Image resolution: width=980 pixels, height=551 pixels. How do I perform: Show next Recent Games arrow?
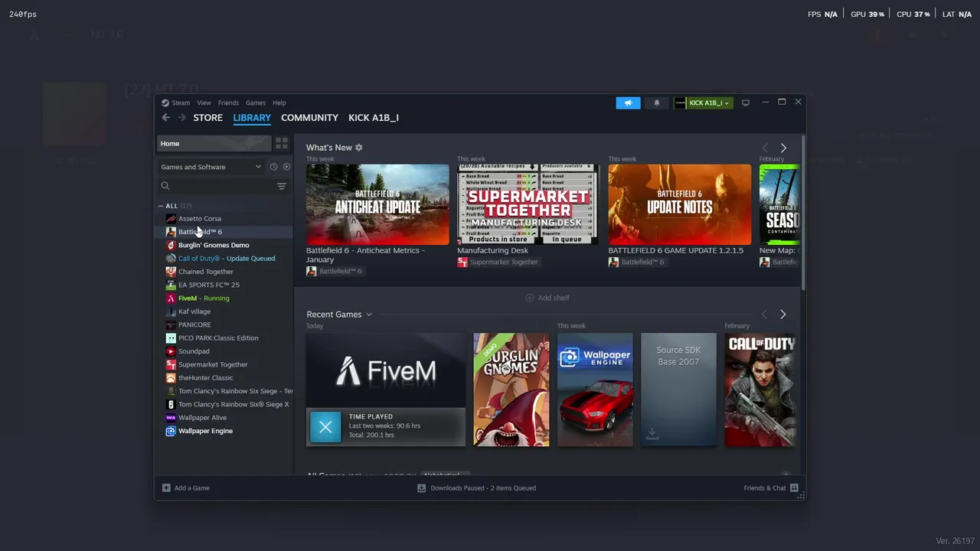point(782,315)
